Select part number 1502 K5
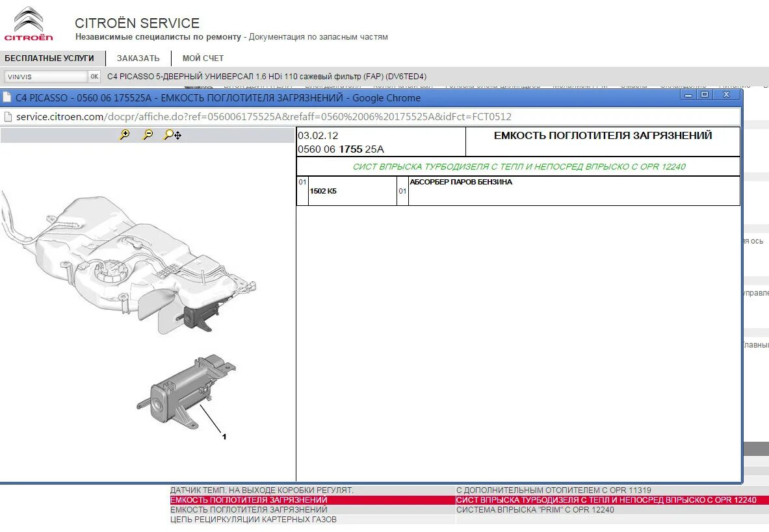The image size is (769, 532). (x=323, y=191)
